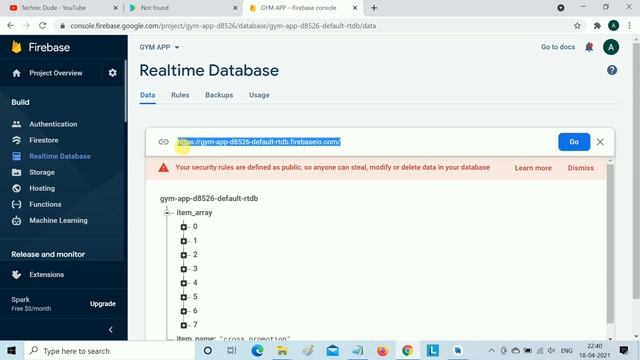The width and height of the screenshot is (640, 360).
Task: Click the notifications bell icon
Action: point(589,47)
